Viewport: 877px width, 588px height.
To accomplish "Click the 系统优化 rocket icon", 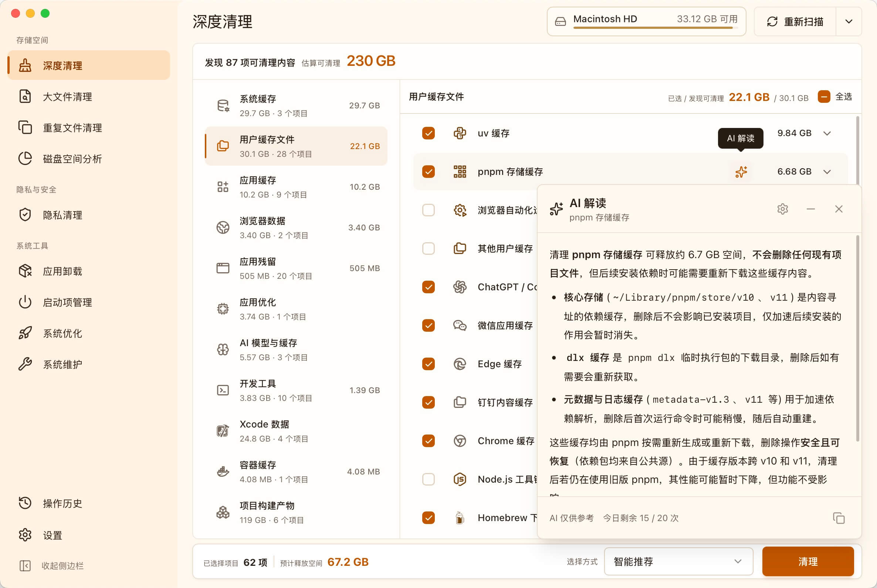I will [25, 333].
